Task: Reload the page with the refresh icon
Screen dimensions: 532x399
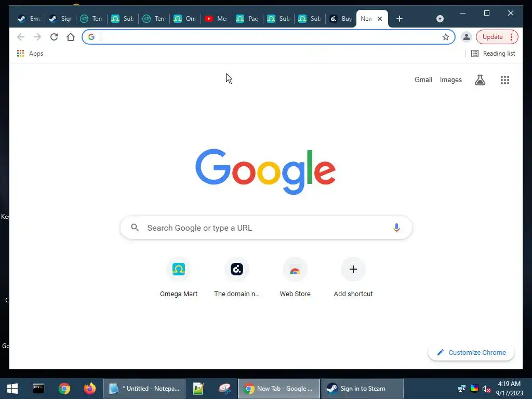Action: 54,37
